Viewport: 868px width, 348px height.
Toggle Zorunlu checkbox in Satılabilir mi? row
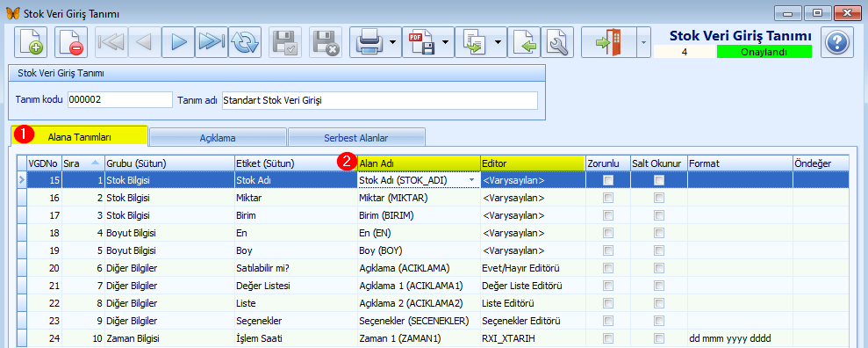point(608,268)
